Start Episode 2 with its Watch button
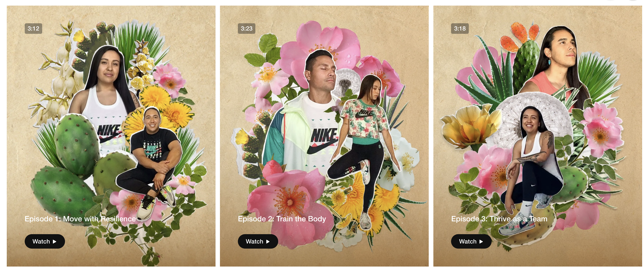The height and width of the screenshot is (274, 644). [x=258, y=241]
